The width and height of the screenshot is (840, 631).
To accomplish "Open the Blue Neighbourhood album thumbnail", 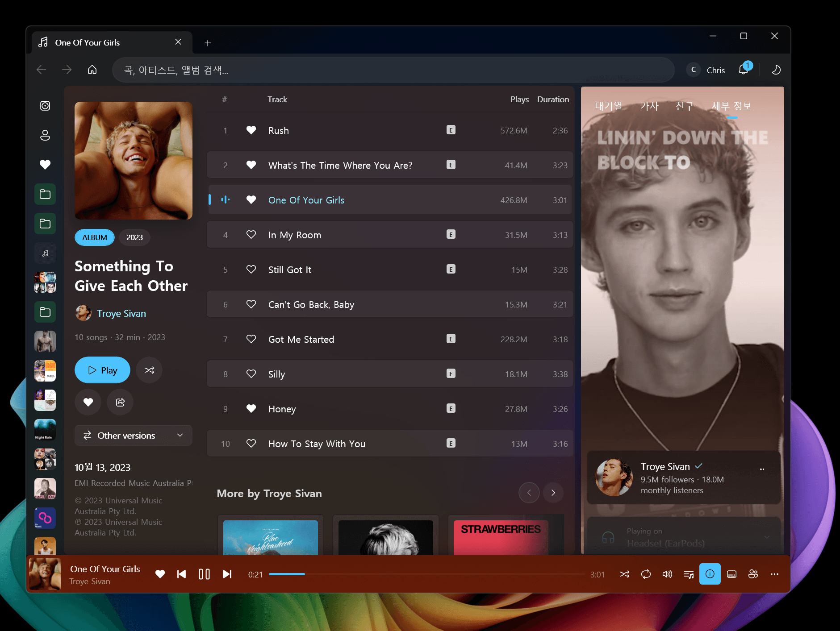I will [x=271, y=537].
